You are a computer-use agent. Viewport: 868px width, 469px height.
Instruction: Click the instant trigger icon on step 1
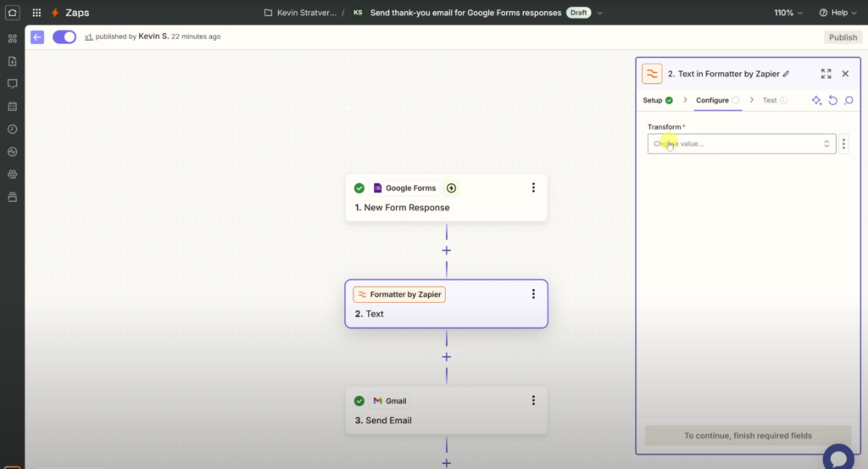[451, 188]
